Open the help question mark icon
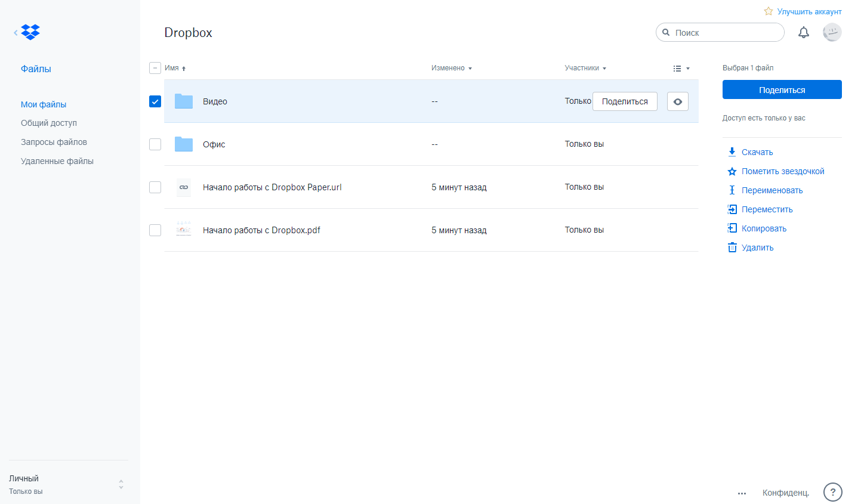Image resolution: width=864 pixels, height=504 pixels. pyautogui.click(x=833, y=492)
